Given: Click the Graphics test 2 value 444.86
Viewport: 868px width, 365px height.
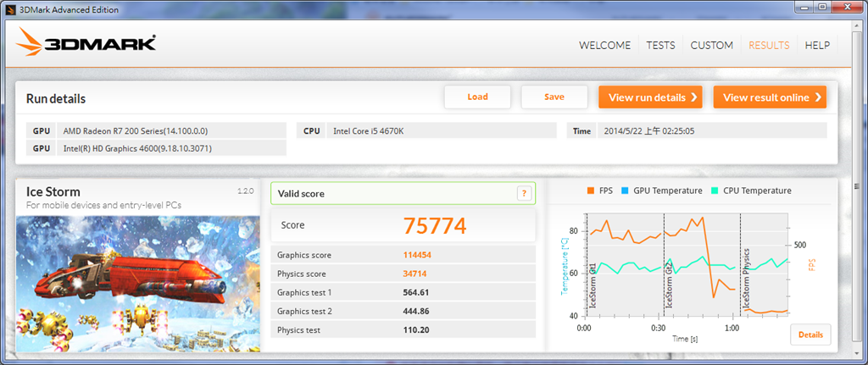Looking at the screenshot, I should click(416, 312).
